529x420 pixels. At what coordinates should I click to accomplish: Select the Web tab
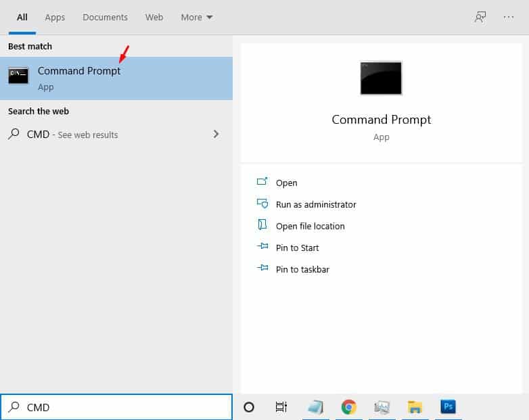click(x=154, y=17)
